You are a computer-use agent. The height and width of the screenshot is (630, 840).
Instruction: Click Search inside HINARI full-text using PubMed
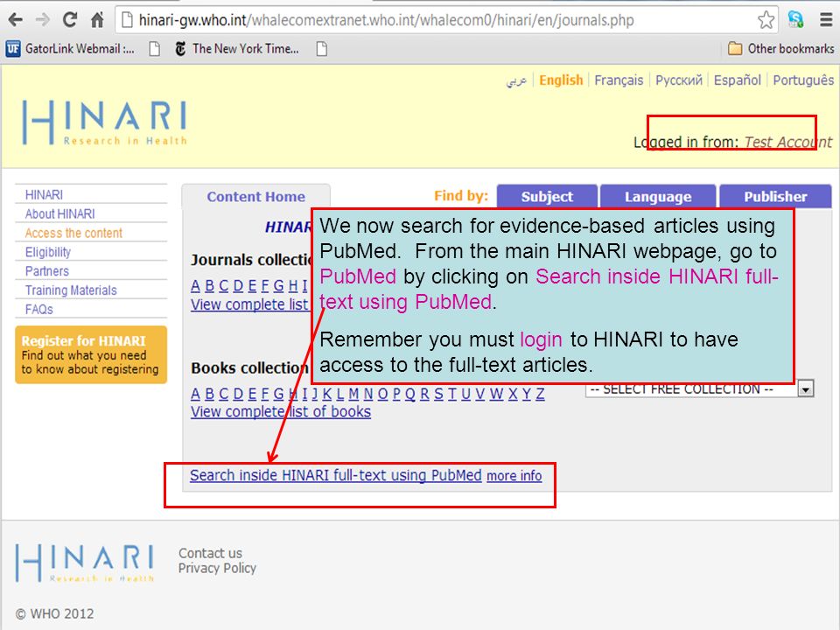click(336, 475)
